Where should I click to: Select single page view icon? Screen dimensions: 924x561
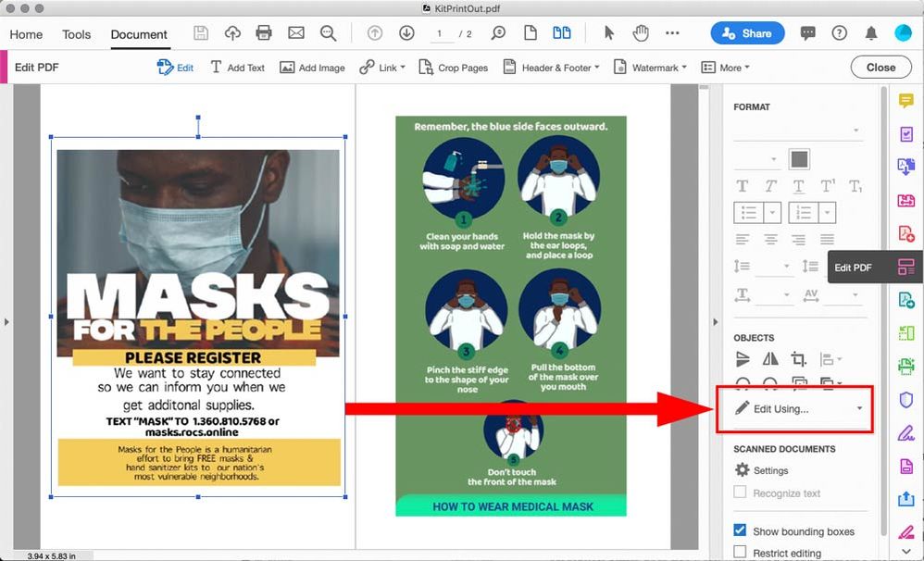tap(531, 33)
